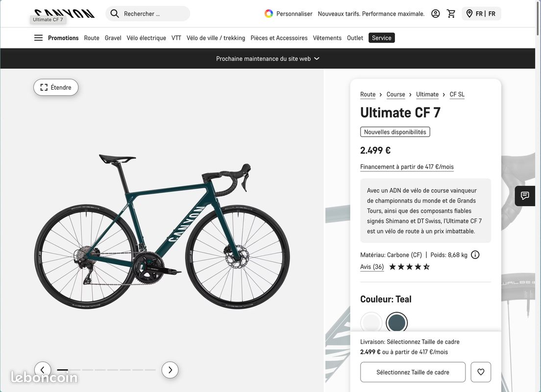Open the Personnaliser color wheel icon
The image size is (541, 392).
tap(269, 13)
